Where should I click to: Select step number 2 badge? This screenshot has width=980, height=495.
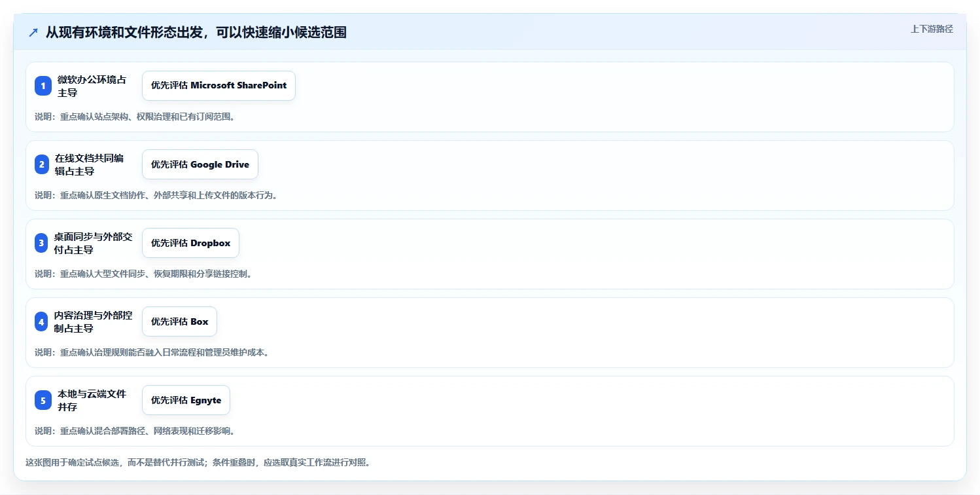click(42, 164)
